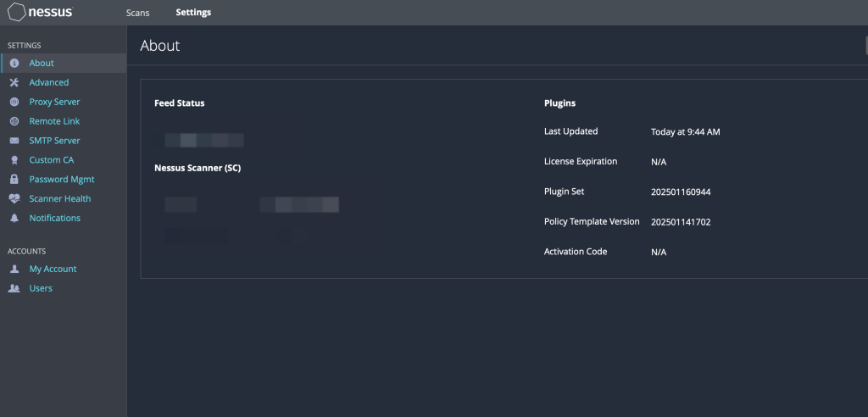This screenshot has width=868, height=417.
Task: Select About in the settings sidebar
Action: point(42,63)
